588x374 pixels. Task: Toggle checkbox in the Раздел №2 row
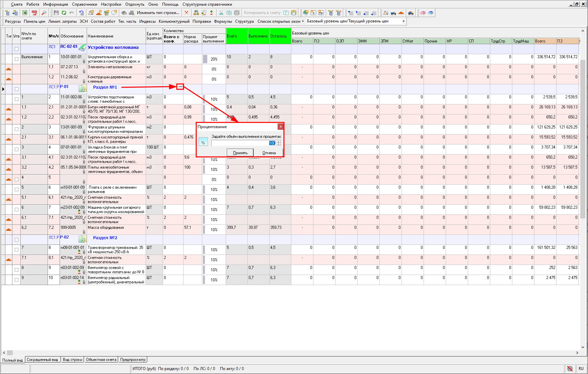pos(16,240)
